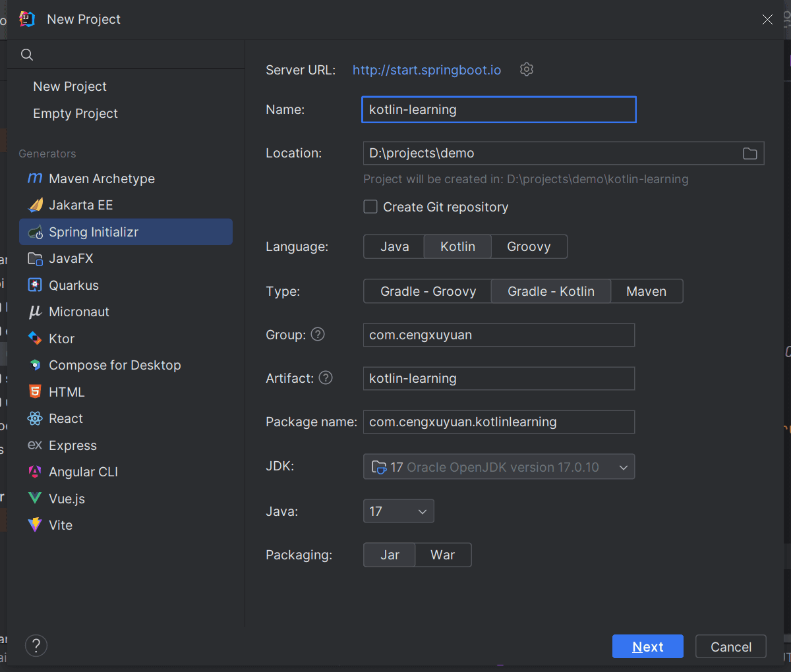
Task: Select Java as the language
Action: coord(394,246)
